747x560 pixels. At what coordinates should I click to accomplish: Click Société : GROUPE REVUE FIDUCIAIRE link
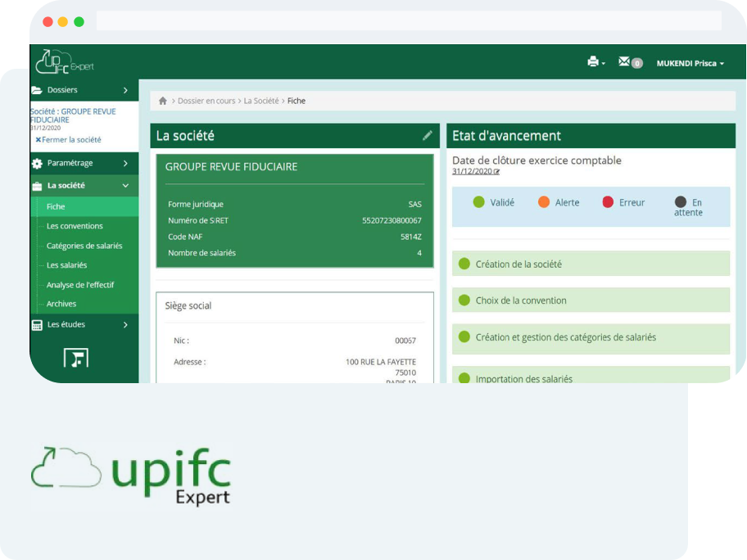click(73, 115)
